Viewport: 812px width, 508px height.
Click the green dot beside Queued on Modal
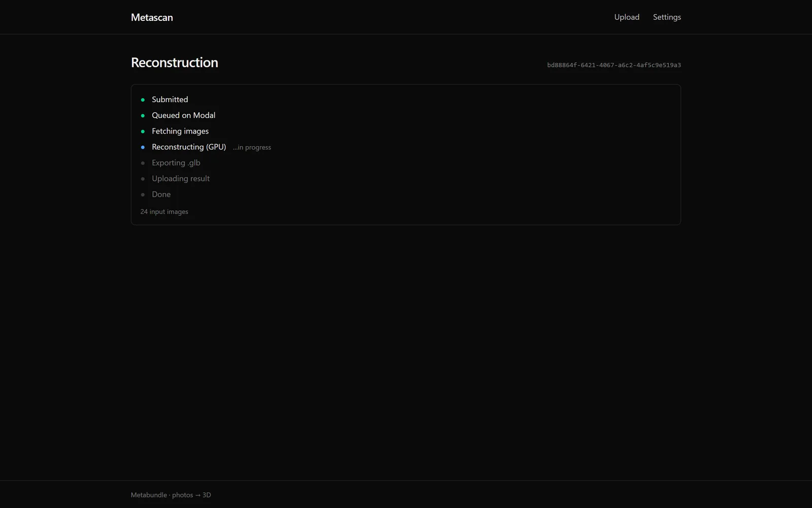[143, 116]
